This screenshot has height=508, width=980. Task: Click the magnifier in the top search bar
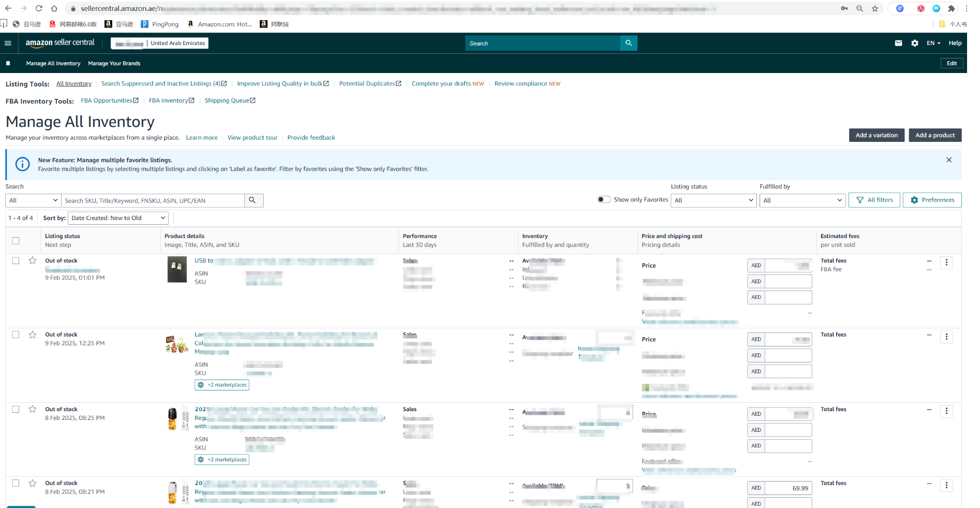coord(628,43)
